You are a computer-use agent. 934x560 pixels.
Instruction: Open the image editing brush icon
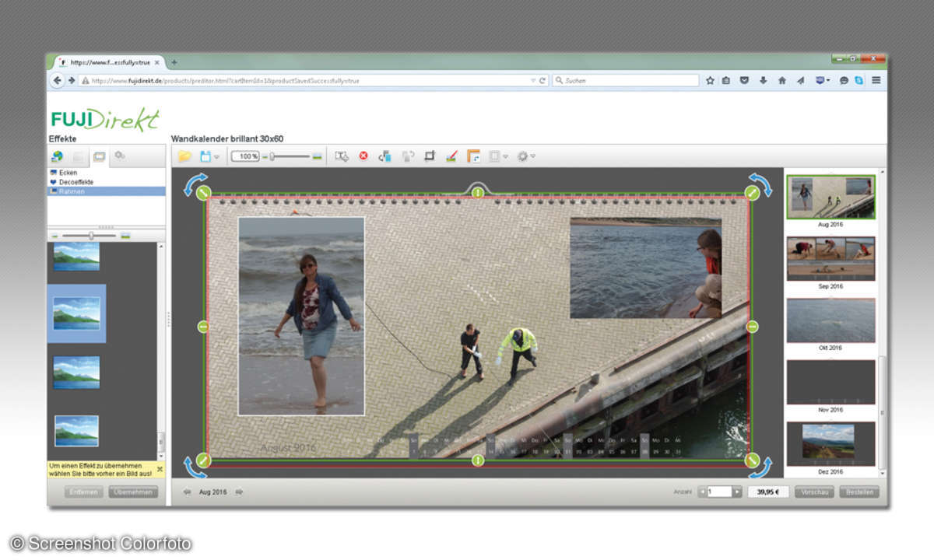[451, 156]
